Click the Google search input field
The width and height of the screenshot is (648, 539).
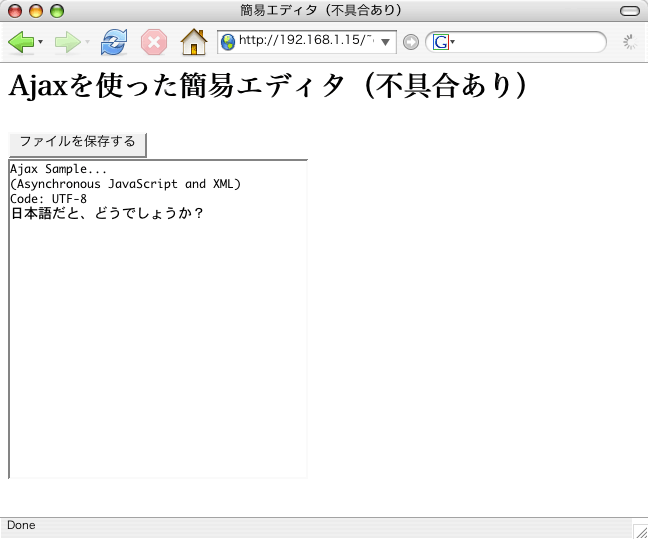tap(529, 42)
